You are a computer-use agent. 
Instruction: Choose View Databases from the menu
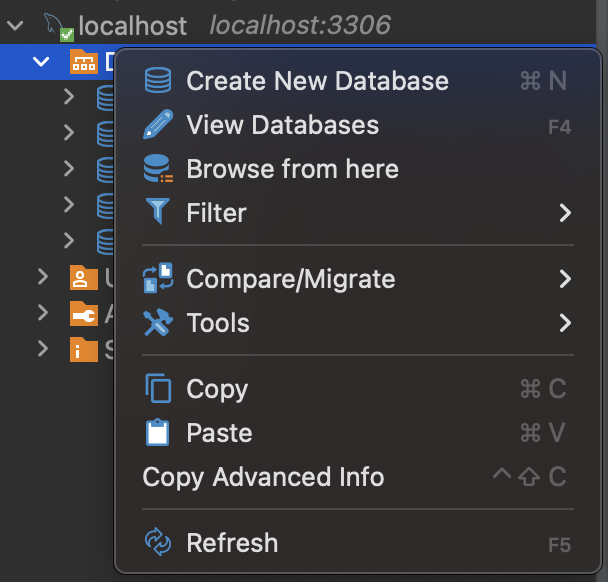282,125
